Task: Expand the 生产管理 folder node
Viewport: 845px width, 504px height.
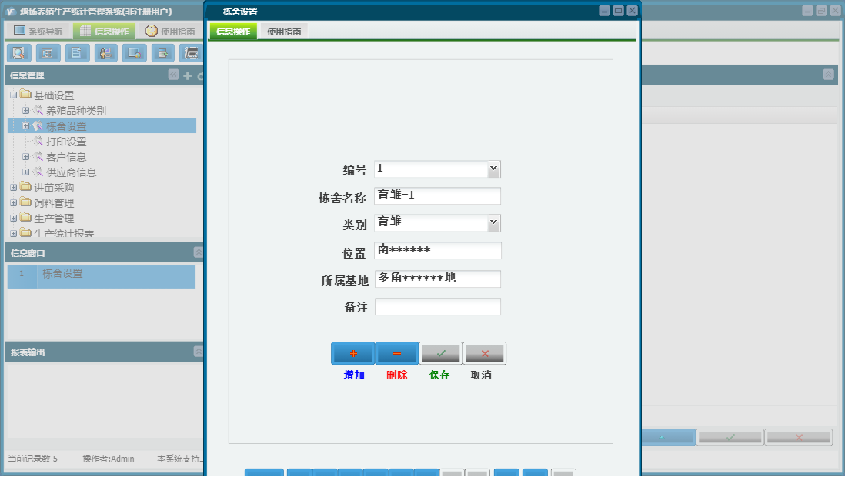Action: [x=14, y=219]
